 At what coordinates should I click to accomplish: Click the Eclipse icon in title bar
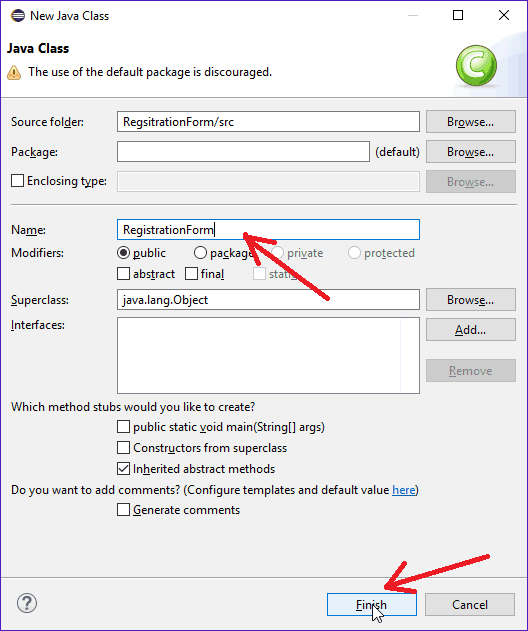tap(18, 16)
